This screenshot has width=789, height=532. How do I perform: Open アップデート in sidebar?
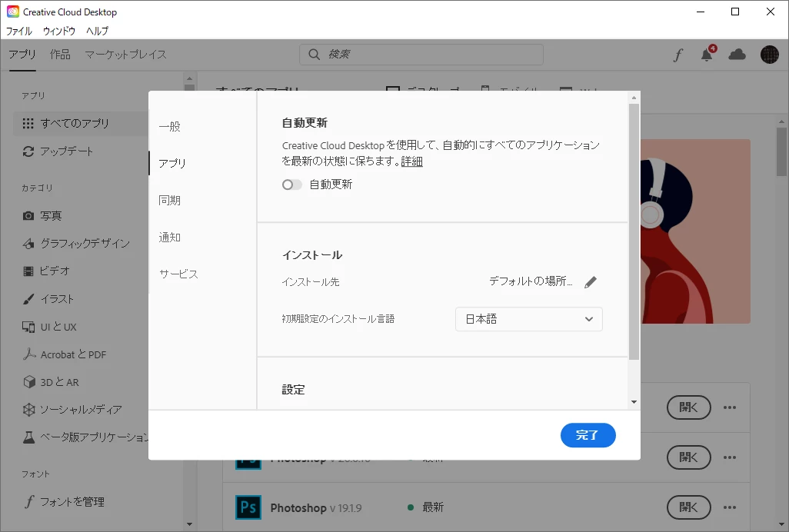coord(58,151)
